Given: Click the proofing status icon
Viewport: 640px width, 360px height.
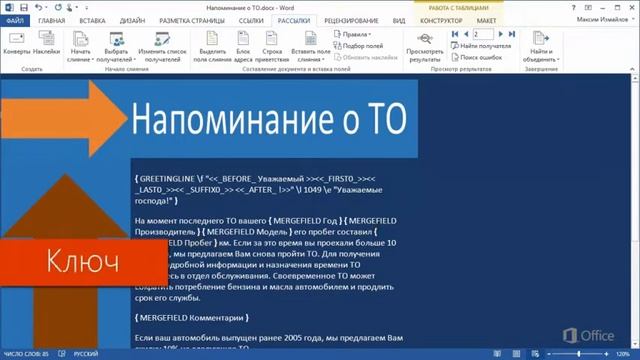Looking at the screenshot, I should [62, 354].
